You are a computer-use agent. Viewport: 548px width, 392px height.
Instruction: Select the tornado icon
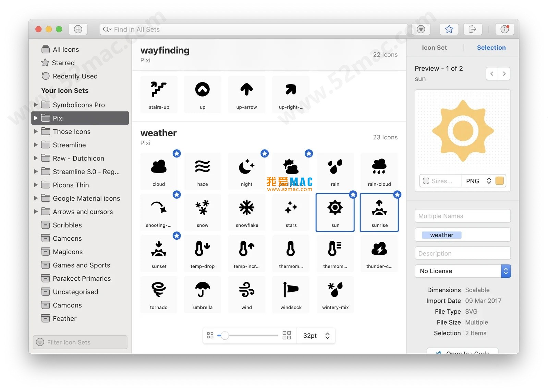click(x=159, y=294)
